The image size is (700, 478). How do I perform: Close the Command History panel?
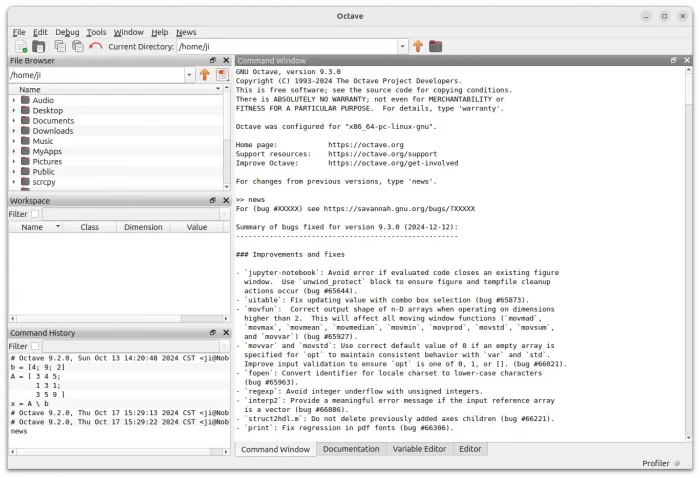pyautogui.click(x=226, y=333)
